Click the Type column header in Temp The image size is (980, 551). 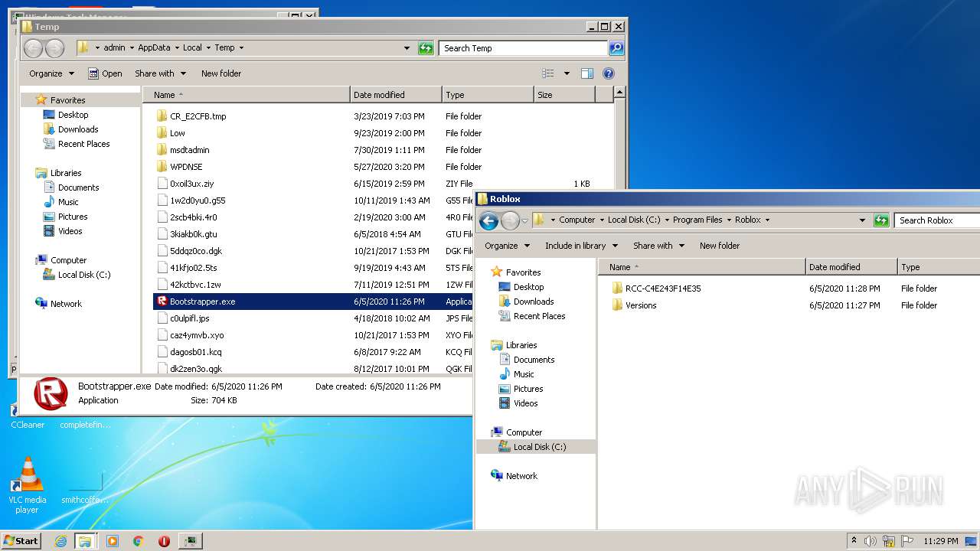point(488,95)
